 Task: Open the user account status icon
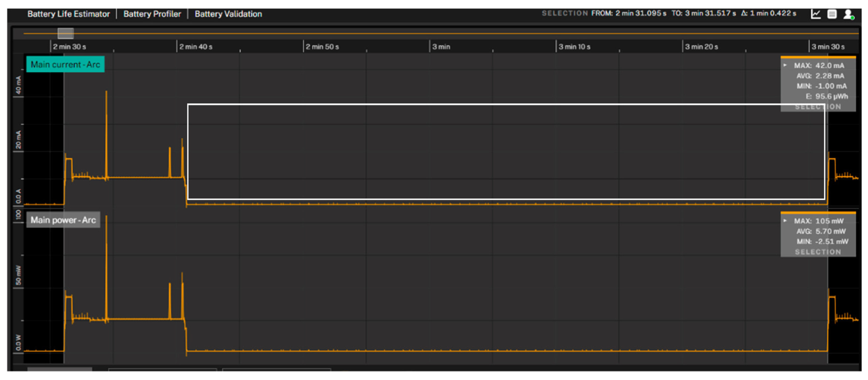point(848,14)
